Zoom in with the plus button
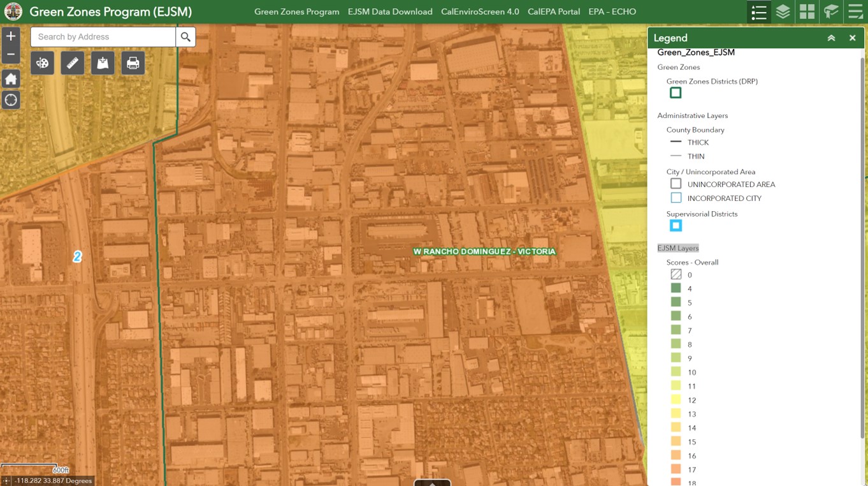 click(x=10, y=36)
